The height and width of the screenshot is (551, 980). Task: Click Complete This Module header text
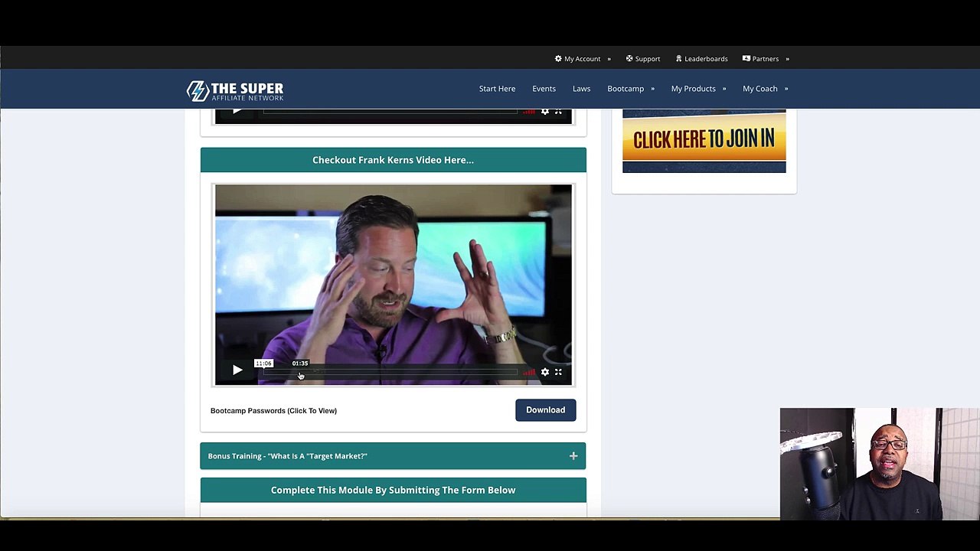pos(393,491)
